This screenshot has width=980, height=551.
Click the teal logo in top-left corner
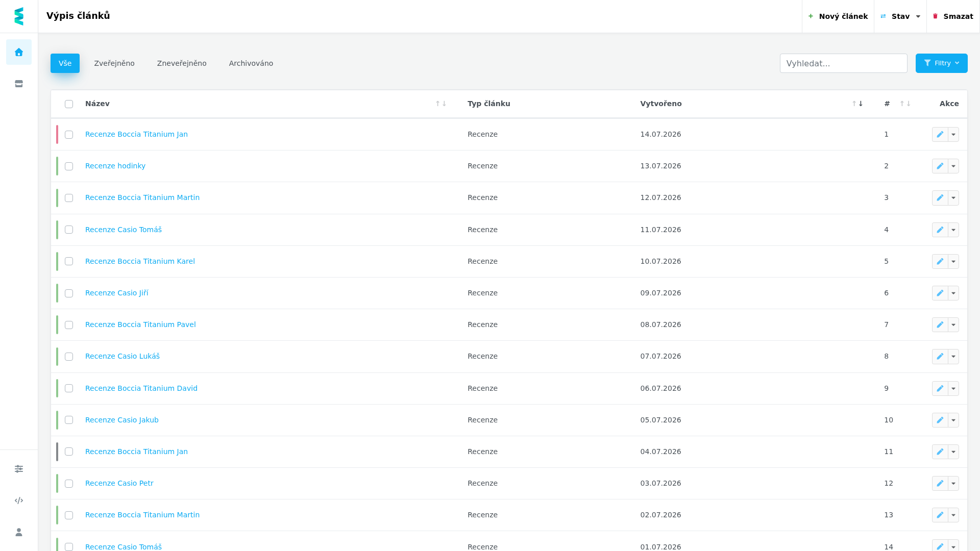point(19,16)
